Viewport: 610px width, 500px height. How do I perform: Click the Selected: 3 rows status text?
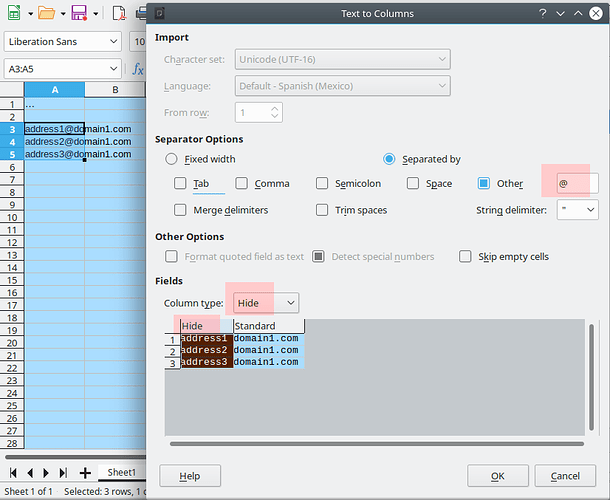(x=104, y=492)
